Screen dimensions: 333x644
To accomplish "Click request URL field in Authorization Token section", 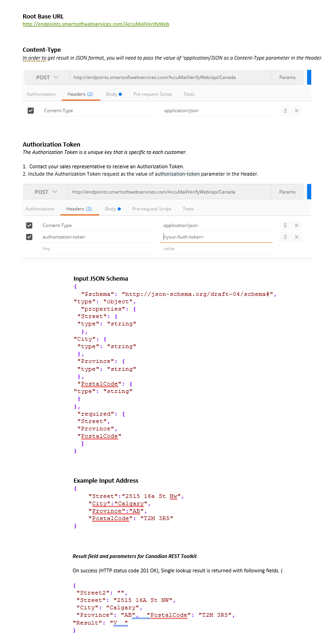I will (x=170, y=192).
